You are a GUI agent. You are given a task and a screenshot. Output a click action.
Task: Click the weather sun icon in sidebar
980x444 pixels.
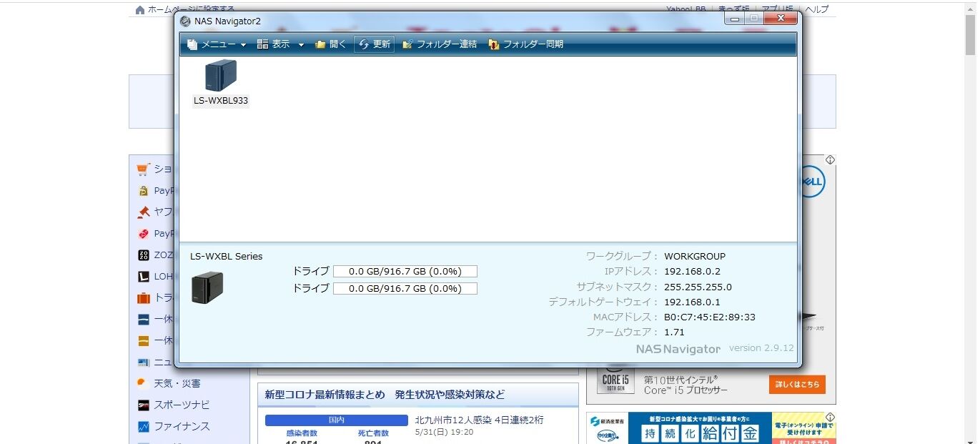(142, 383)
